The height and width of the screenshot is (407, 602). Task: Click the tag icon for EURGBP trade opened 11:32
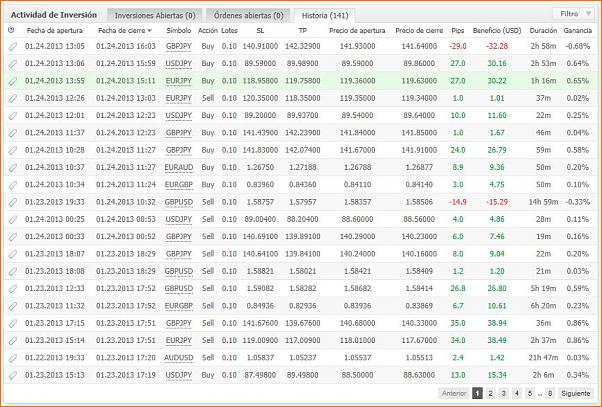[x=13, y=306]
